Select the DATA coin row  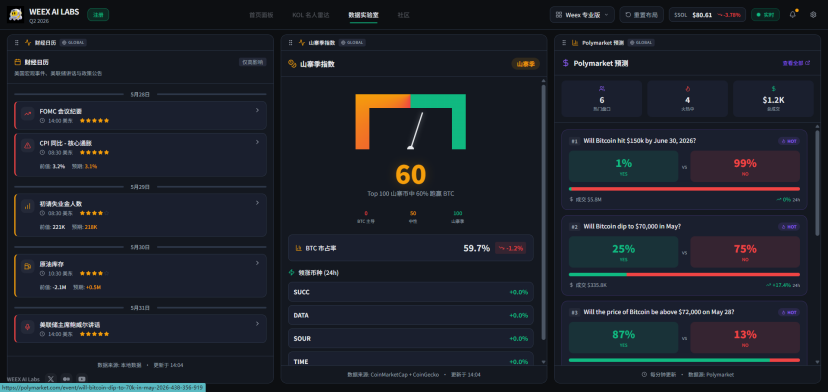click(410, 315)
